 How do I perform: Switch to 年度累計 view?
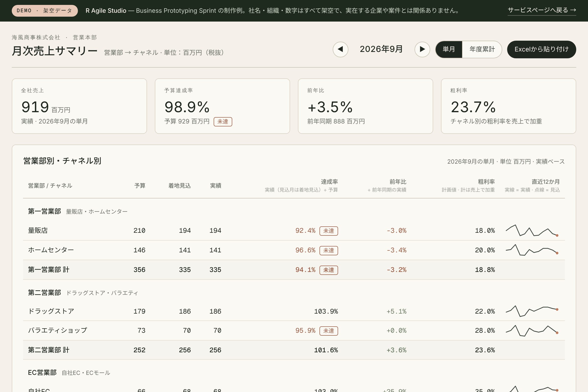482,49
